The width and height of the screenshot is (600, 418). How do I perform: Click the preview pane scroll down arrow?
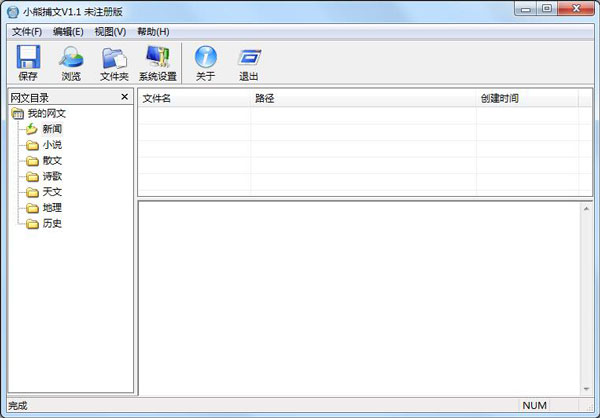(586, 389)
